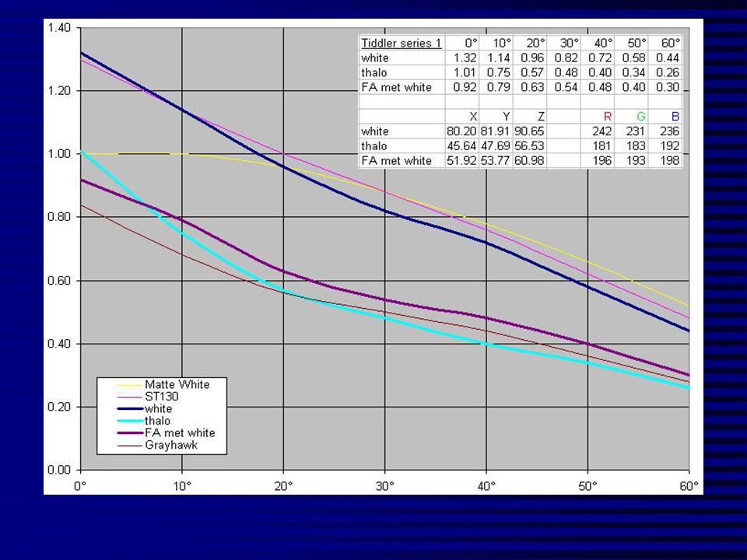Image resolution: width=747 pixels, height=560 pixels.
Task: Click the 40° x-axis label
Action: point(486,485)
